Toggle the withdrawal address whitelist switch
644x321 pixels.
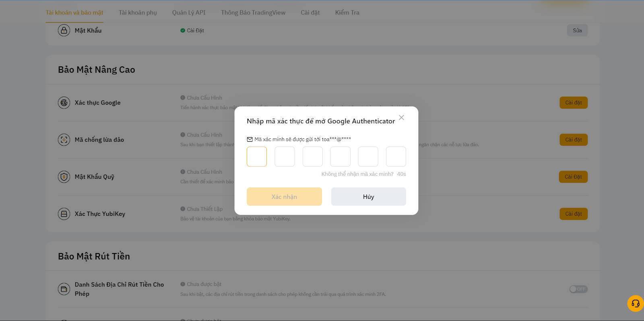578,289
